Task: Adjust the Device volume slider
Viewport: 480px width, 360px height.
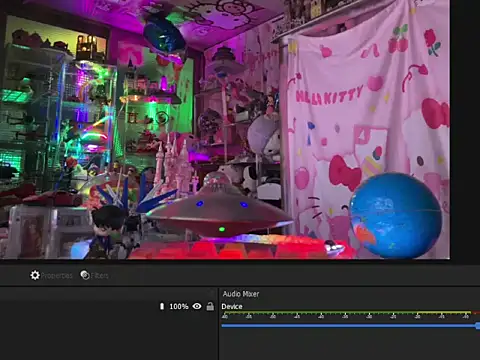Action: pyautogui.click(x=351, y=326)
